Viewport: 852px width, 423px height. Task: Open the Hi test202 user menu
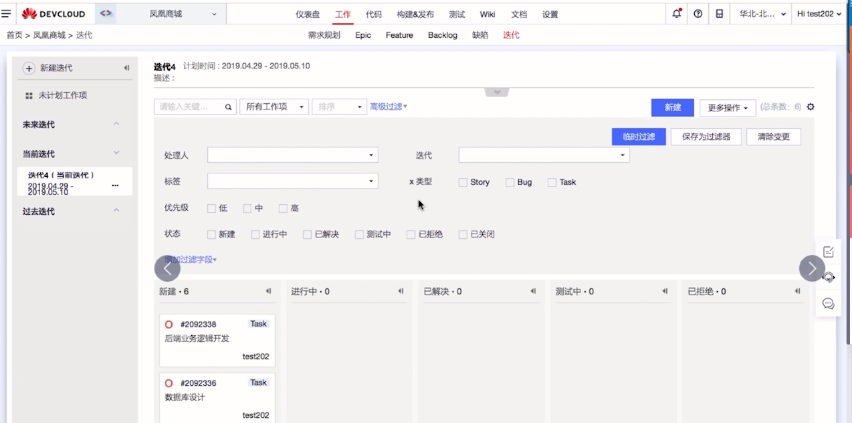click(x=819, y=14)
